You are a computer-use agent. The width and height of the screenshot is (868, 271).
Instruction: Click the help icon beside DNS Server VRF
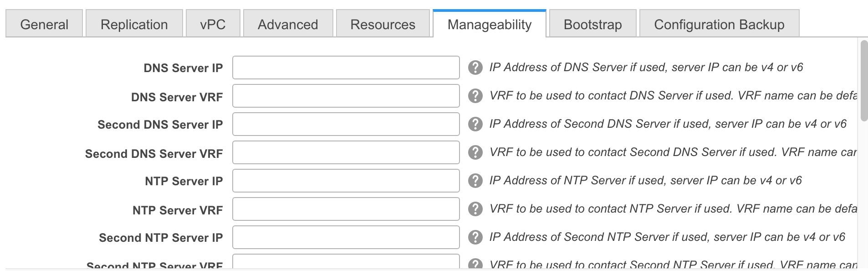475,96
